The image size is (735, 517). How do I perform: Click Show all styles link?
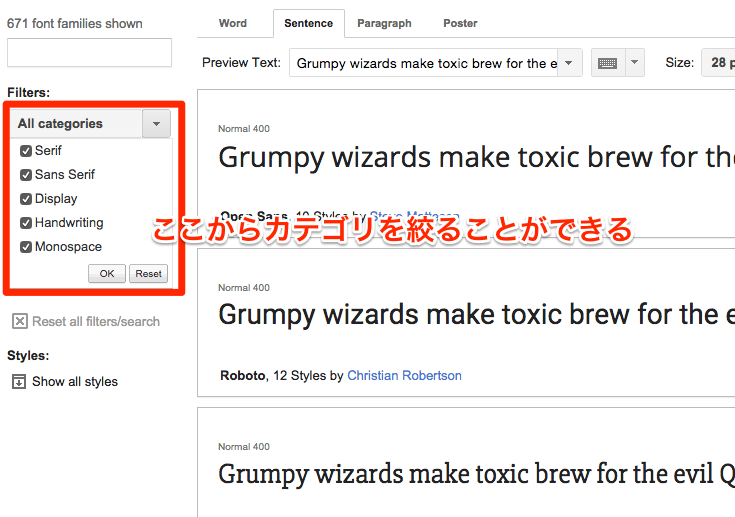(75, 382)
